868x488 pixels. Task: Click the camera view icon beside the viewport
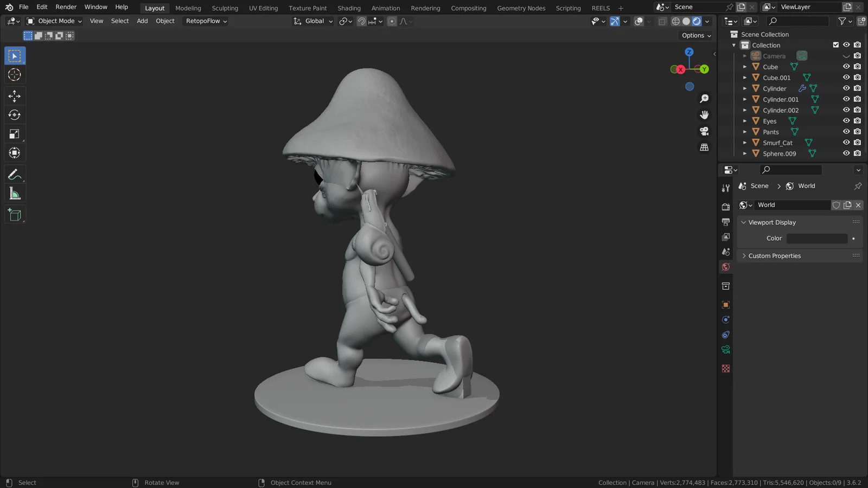704,131
